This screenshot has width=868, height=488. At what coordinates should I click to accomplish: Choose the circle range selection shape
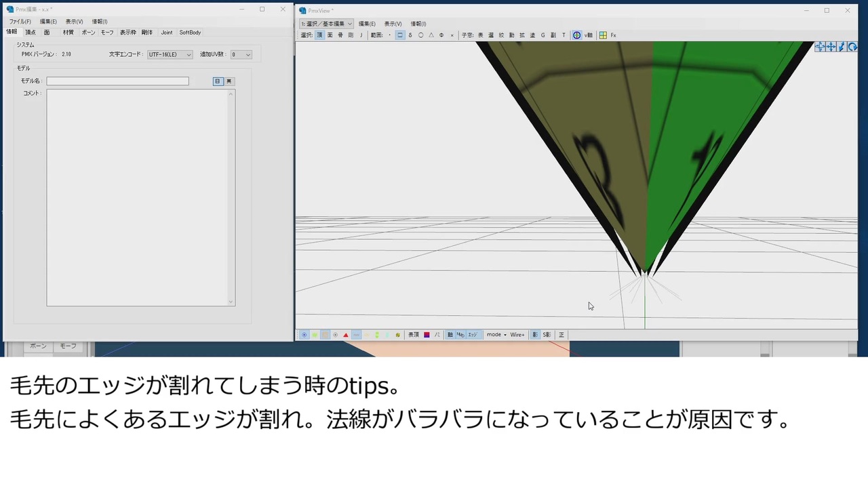point(421,35)
